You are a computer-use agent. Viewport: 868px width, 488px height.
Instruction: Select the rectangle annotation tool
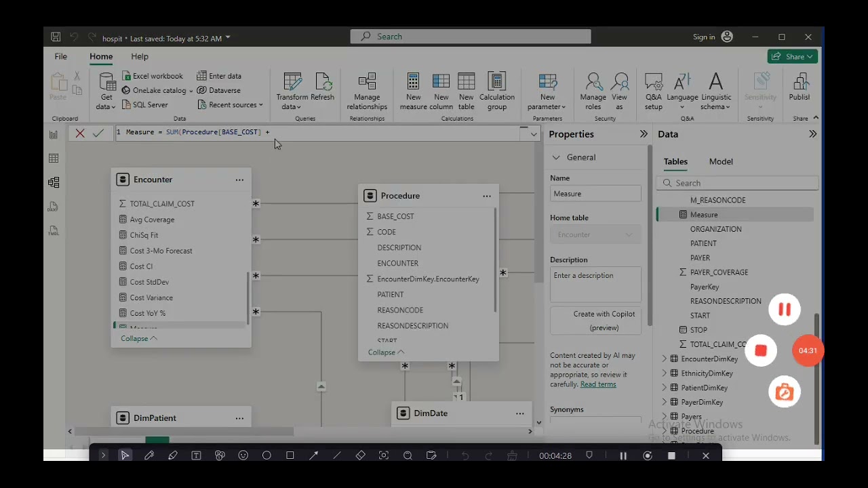(290, 455)
